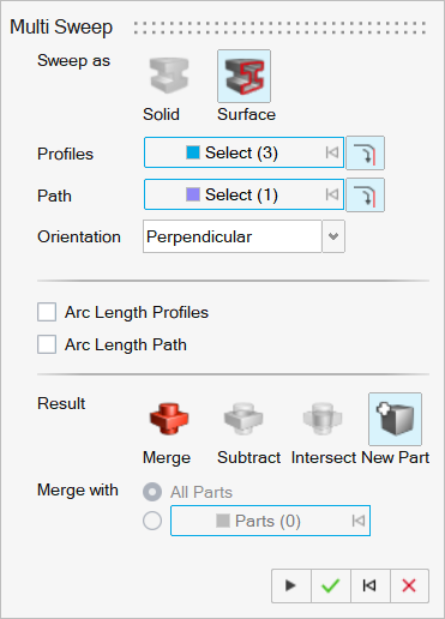Image resolution: width=445 pixels, height=619 pixels.
Task: Click the Profiles Select (3) collector
Action: tap(244, 152)
